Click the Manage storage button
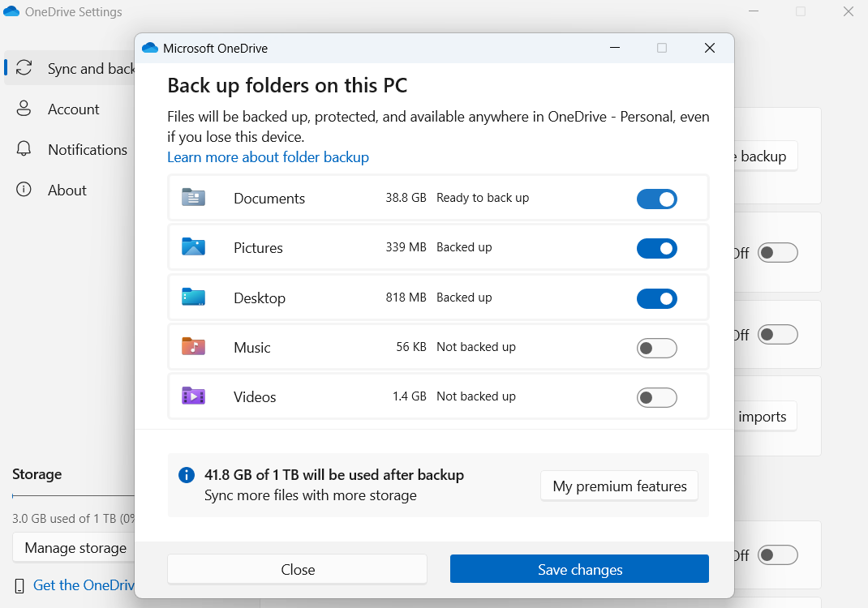868x608 pixels. tap(75, 548)
